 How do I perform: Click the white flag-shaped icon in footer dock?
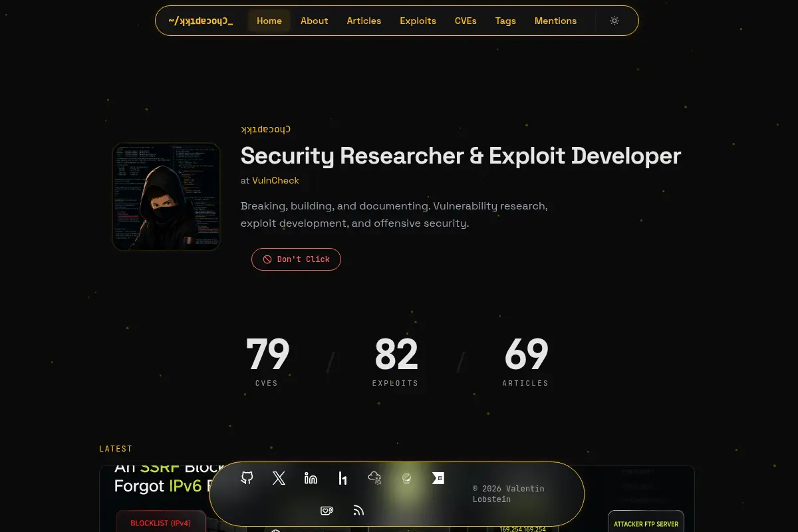[x=438, y=478]
